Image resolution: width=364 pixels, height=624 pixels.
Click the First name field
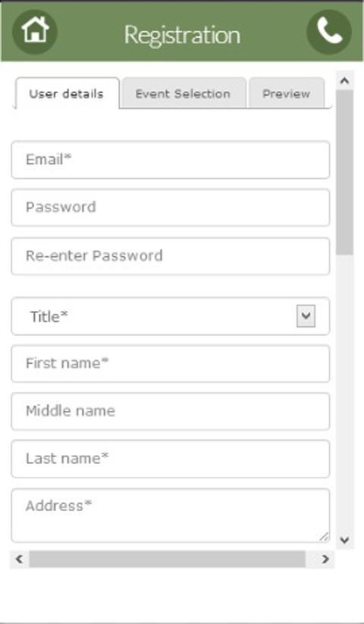click(x=171, y=363)
